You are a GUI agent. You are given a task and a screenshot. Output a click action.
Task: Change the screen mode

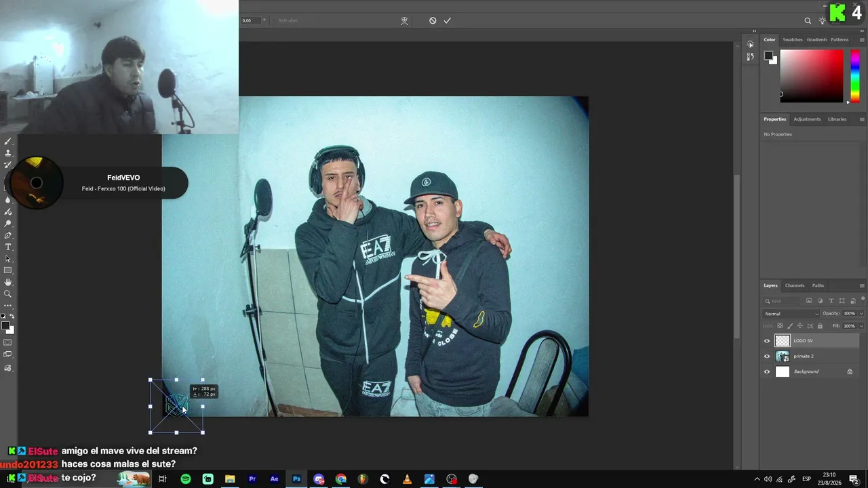[8, 354]
